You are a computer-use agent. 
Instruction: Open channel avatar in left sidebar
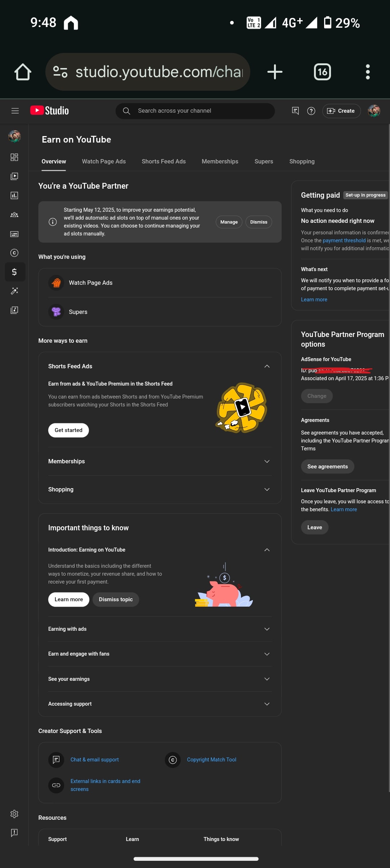[14, 136]
